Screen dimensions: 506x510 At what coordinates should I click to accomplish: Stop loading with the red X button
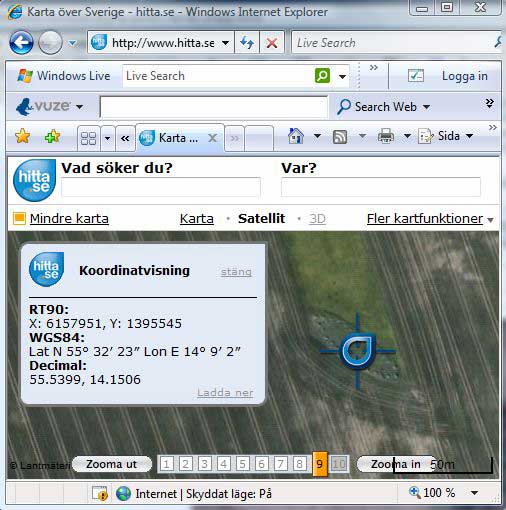click(x=272, y=43)
